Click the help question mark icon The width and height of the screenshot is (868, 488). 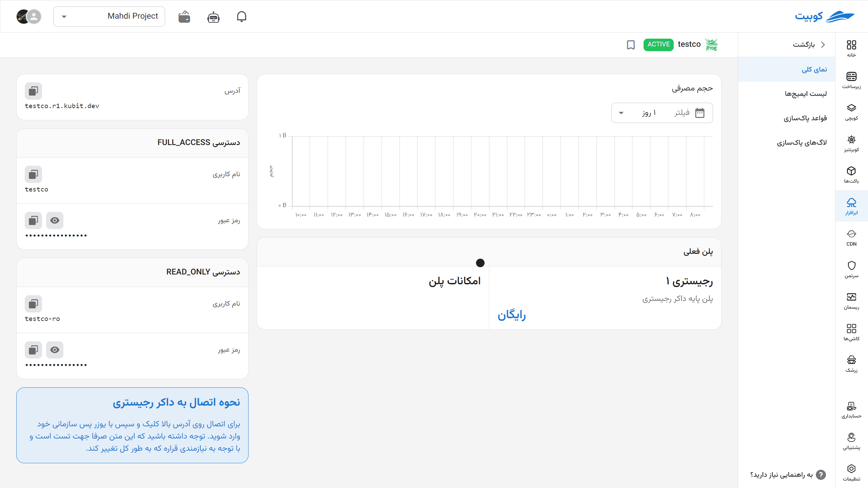click(x=821, y=475)
